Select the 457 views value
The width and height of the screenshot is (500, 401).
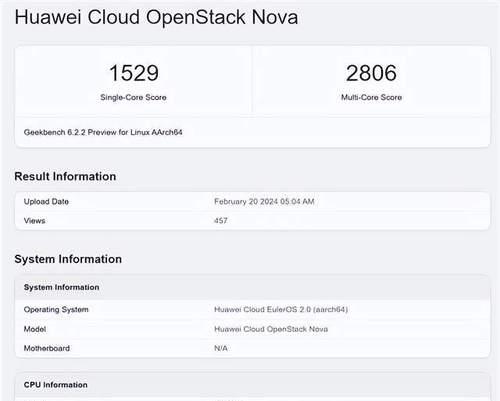[x=221, y=221]
